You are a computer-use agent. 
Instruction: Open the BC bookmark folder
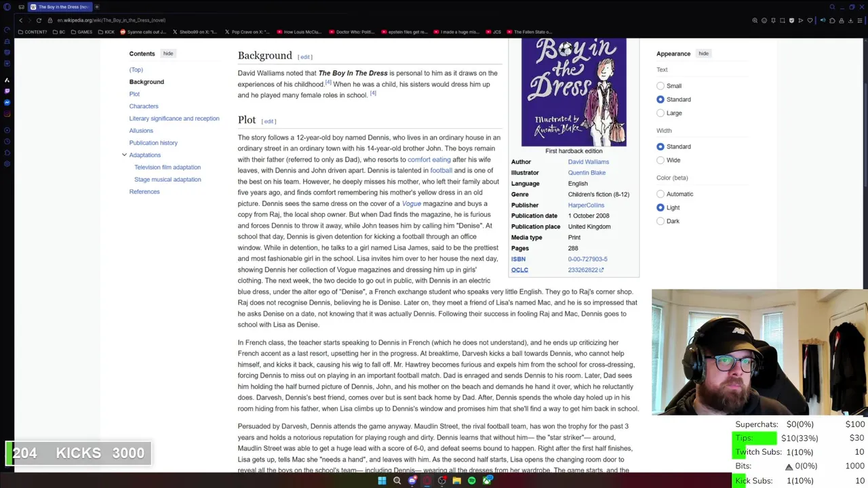[59, 32]
